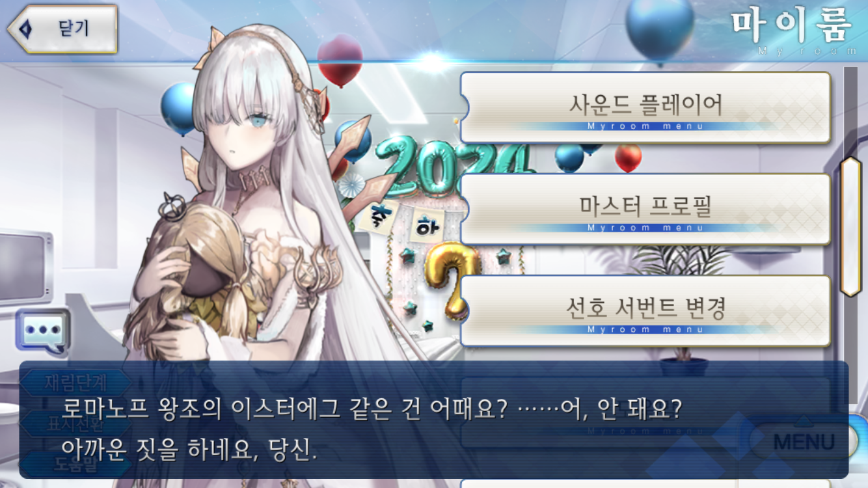868x488 pixels.
Task: Close My Room with 닫기 button
Action: tap(62, 29)
